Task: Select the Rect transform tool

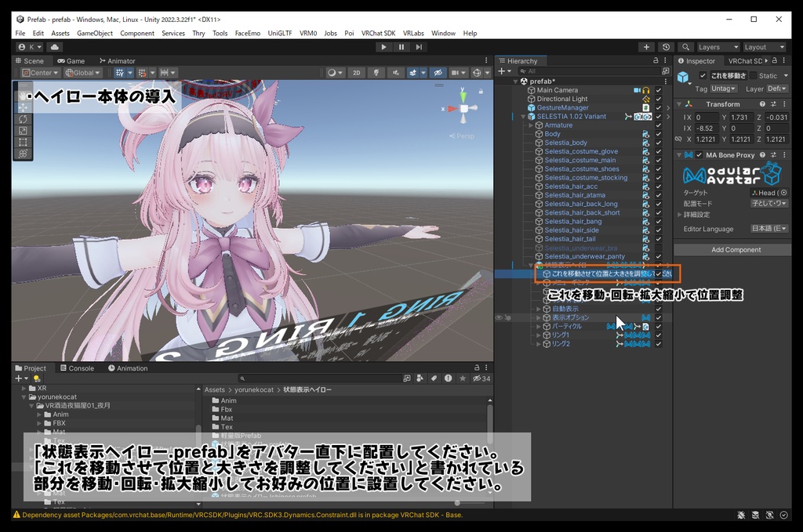Action: pos(23,143)
